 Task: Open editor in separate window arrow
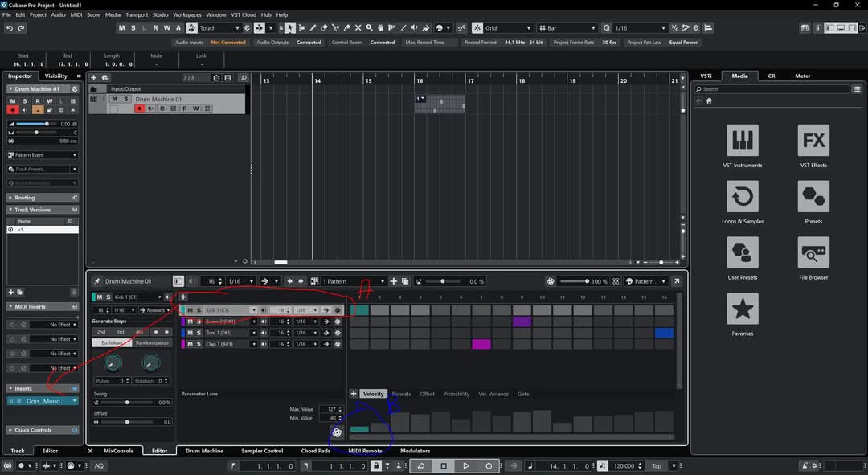tap(677, 281)
